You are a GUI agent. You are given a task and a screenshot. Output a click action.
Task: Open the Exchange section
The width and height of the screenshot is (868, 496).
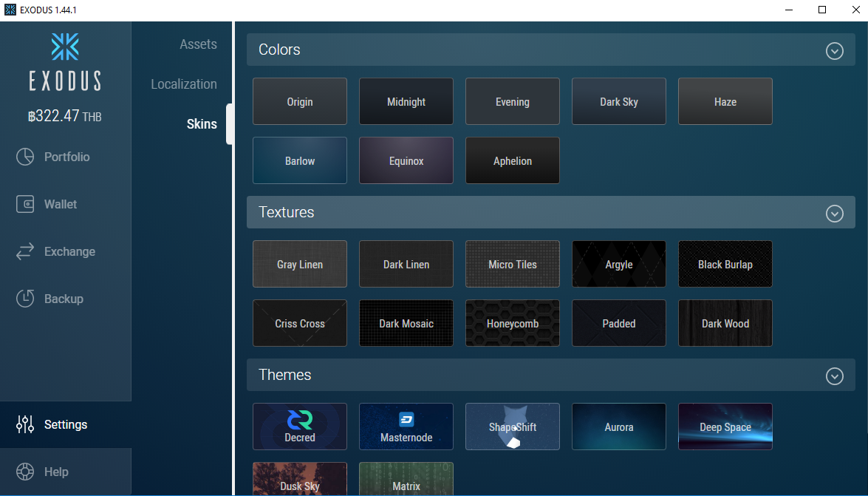click(x=69, y=251)
